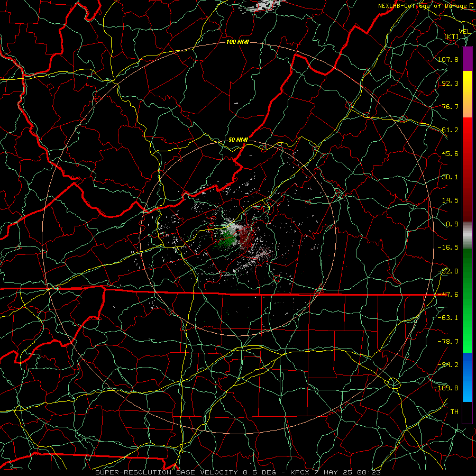This screenshot has height=476, width=476.
Task: Click the 61.2 velocity scale value
Action: 450,130
